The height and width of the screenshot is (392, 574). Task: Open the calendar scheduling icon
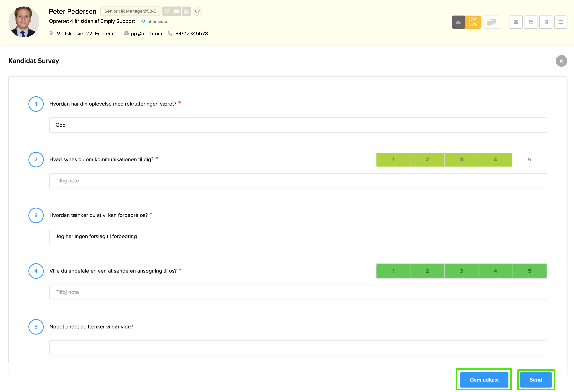531,22
